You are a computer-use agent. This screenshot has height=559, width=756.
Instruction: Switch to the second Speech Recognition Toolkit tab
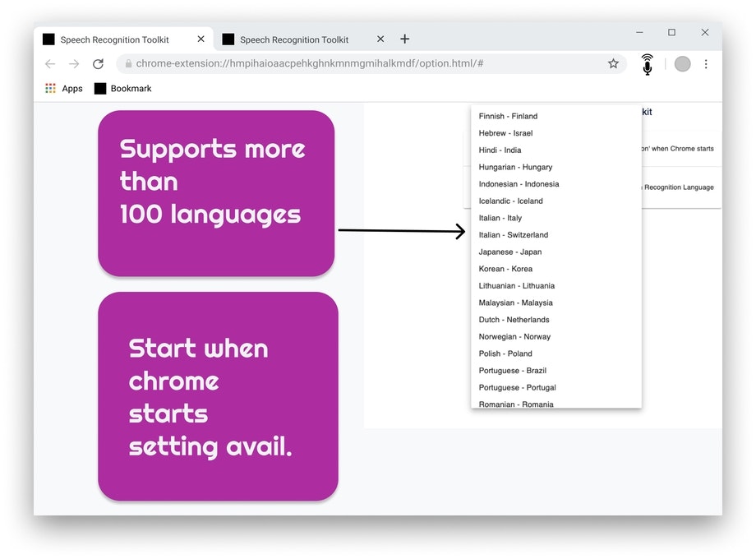coord(293,39)
